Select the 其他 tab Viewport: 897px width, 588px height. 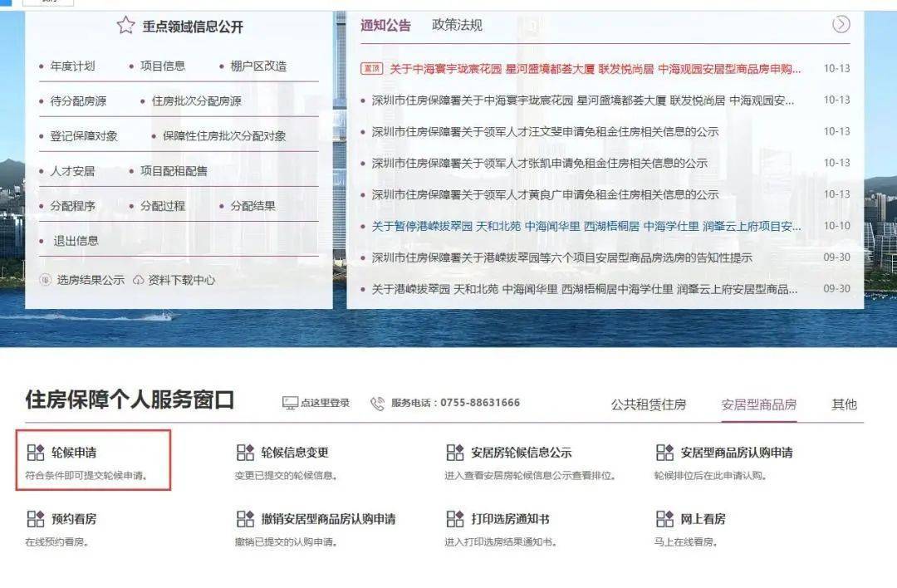844,404
